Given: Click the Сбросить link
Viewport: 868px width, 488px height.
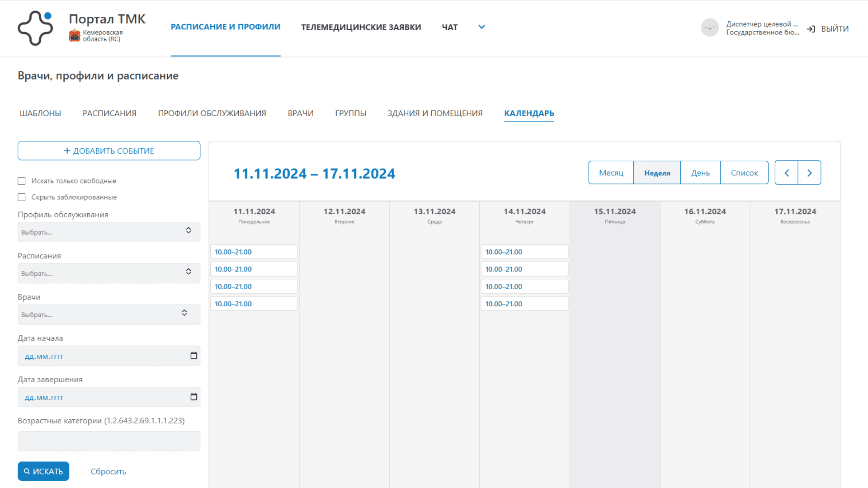Looking at the screenshot, I should 108,471.
